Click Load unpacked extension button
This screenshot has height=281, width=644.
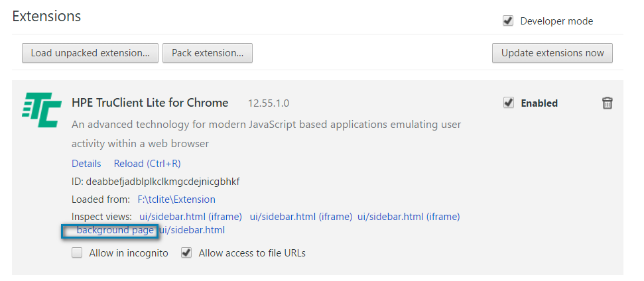(x=90, y=53)
